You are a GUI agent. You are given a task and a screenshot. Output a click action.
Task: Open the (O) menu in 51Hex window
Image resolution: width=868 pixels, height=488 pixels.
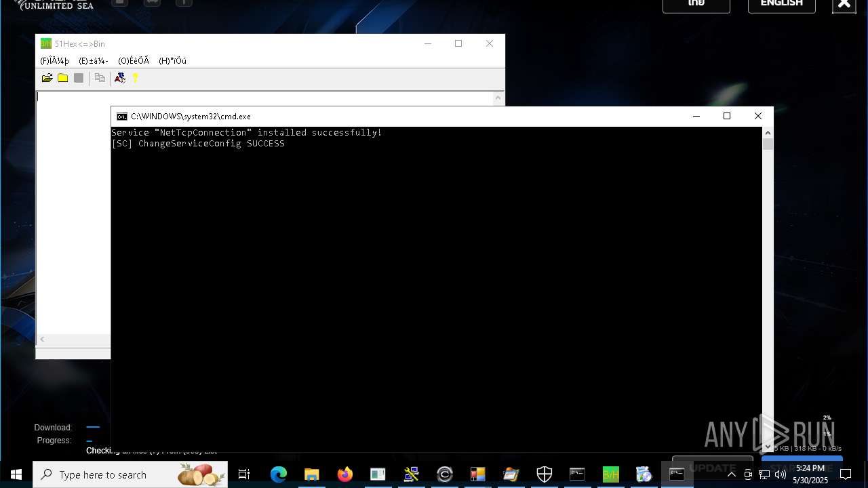[134, 61]
